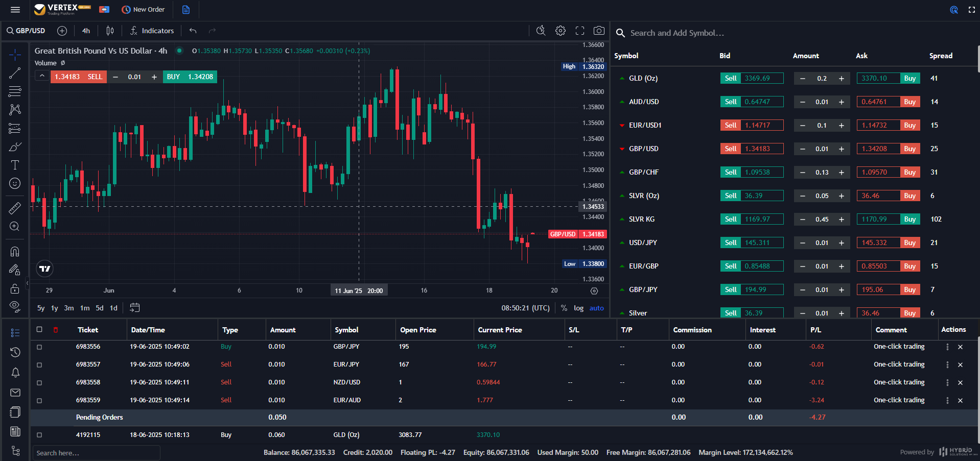
Task: Buy GBP/CHF at 1.09570
Action: point(909,173)
